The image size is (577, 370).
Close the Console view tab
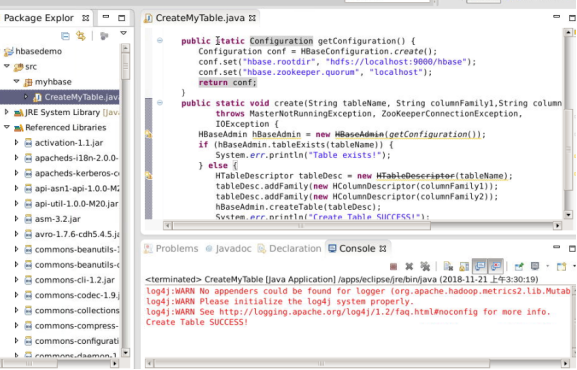[x=383, y=249]
